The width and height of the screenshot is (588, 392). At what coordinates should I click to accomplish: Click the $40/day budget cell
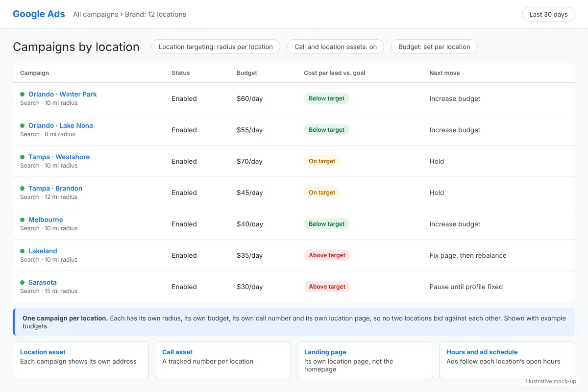coord(250,224)
